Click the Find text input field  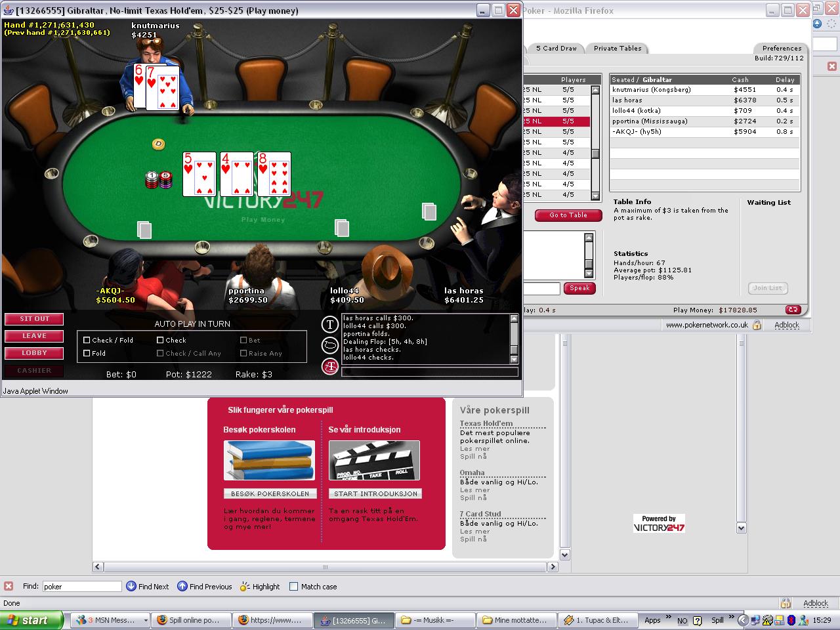pyautogui.click(x=82, y=587)
